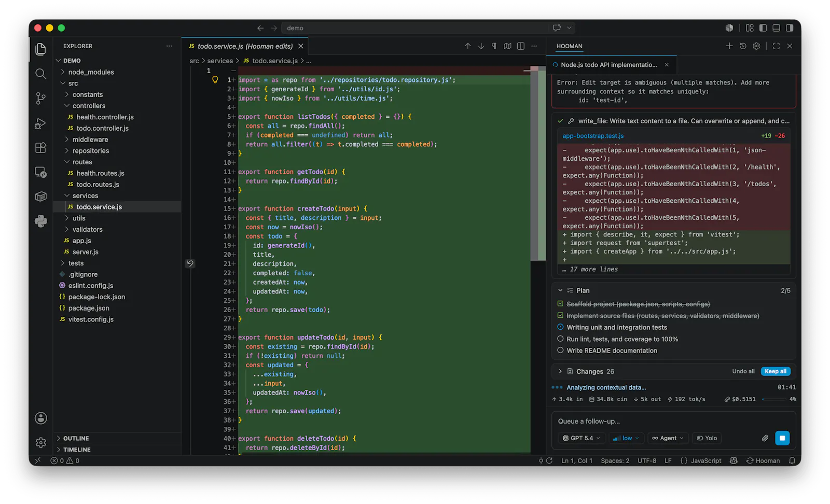
Task: Open the Search view in activity bar
Action: tap(40, 74)
